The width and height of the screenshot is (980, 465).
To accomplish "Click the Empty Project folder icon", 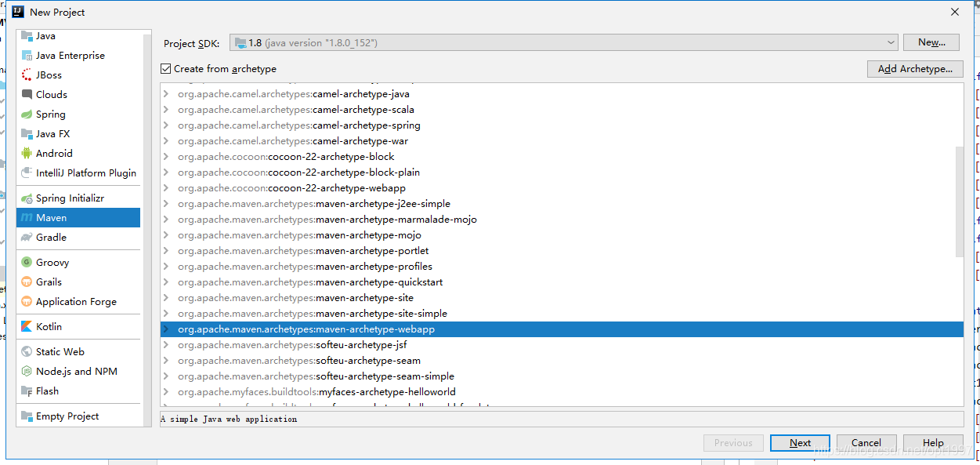I will point(27,416).
